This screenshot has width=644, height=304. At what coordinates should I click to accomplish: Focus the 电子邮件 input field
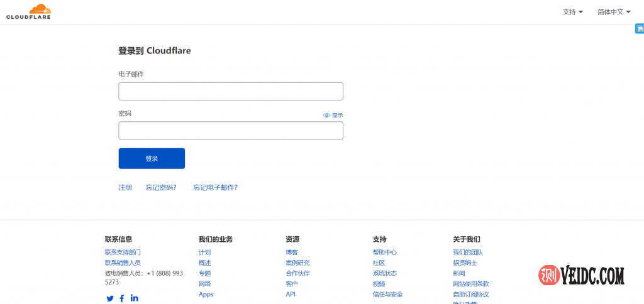point(231,91)
